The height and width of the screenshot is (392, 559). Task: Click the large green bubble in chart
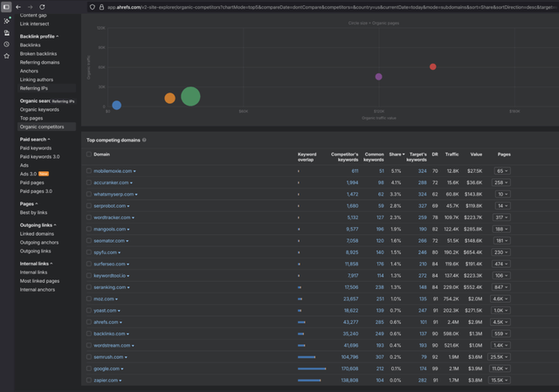(190, 97)
